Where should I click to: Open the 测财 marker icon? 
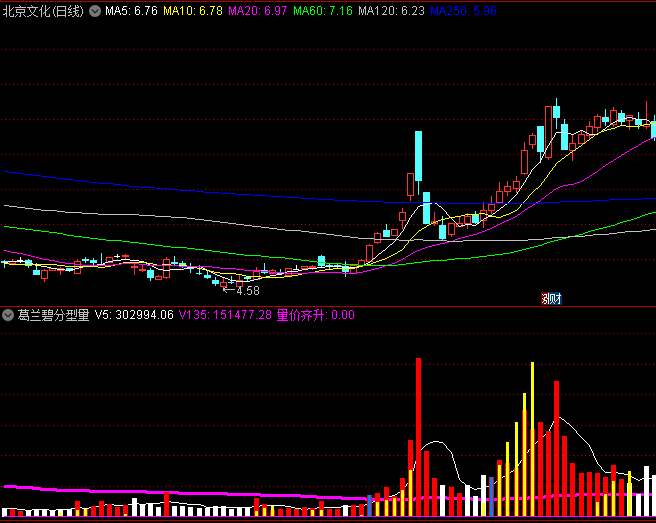pyautogui.click(x=551, y=299)
